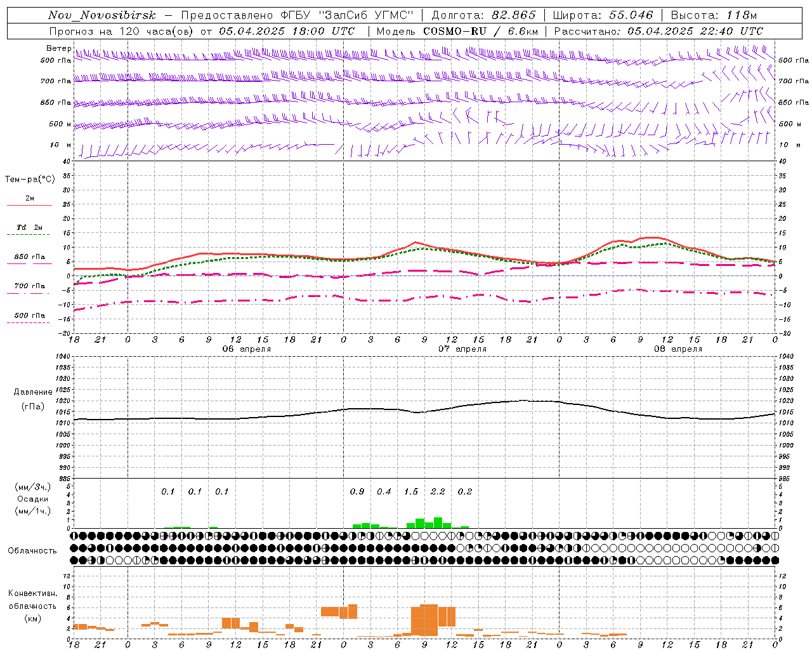Click the left "850 гПа" wind level label
This screenshot has width=812, height=650.
coord(56,102)
